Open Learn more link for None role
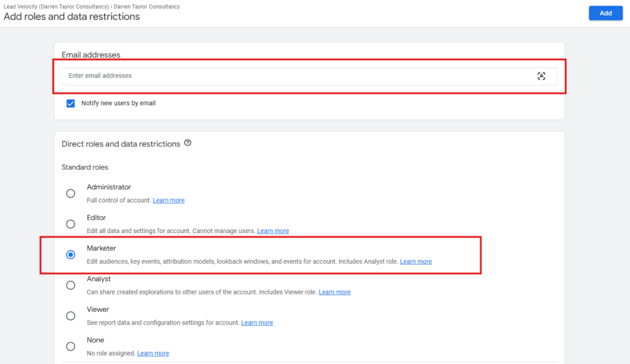The image size is (630, 364). pos(153,354)
